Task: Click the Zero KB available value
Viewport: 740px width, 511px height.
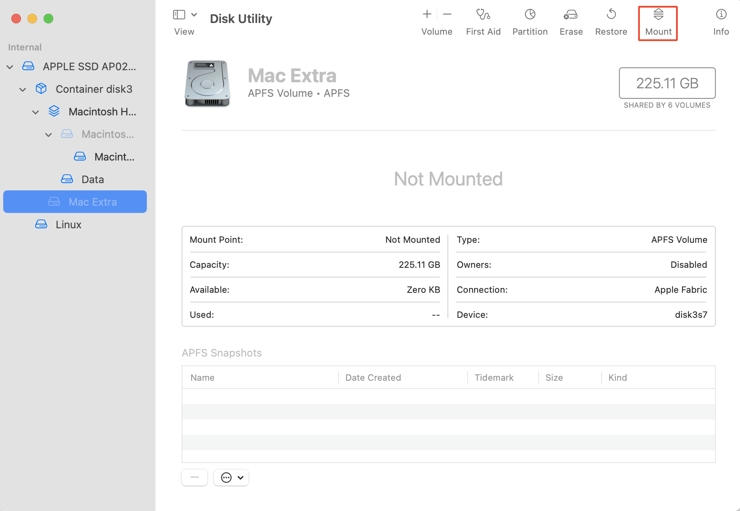Action: point(423,290)
